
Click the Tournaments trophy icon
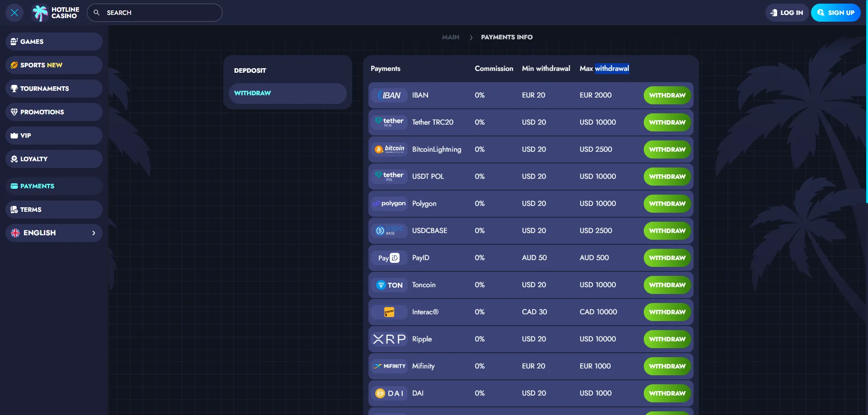pyautogui.click(x=14, y=89)
